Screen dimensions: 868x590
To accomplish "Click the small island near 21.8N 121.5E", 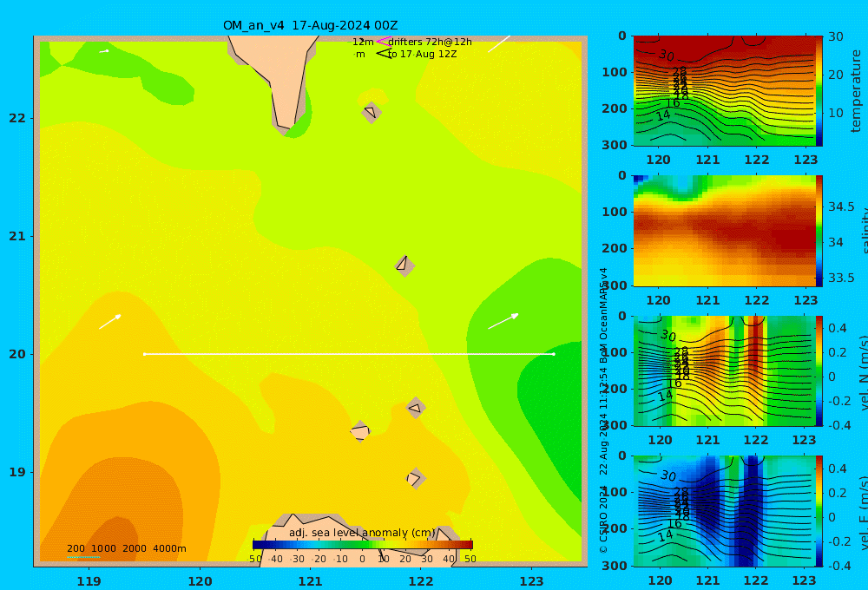I will pos(371,112).
